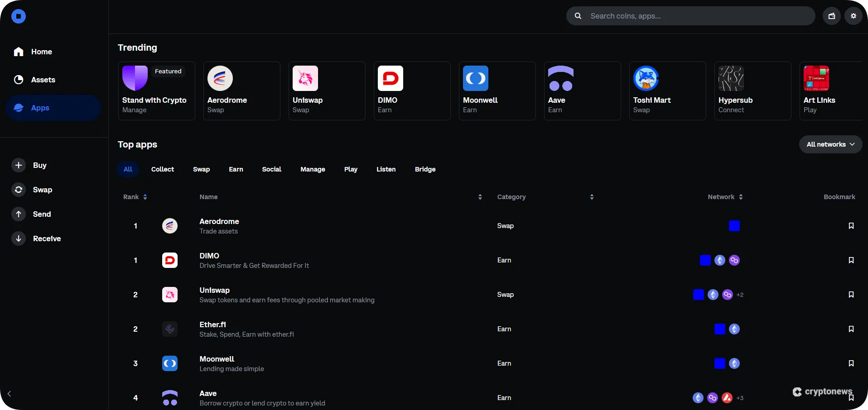
Task: Select the Receive icon
Action: 19,238
